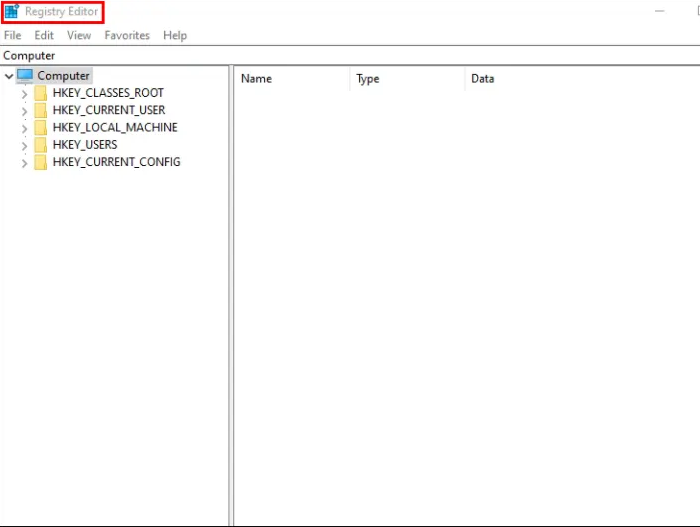Open the Favorites menu

pos(127,35)
